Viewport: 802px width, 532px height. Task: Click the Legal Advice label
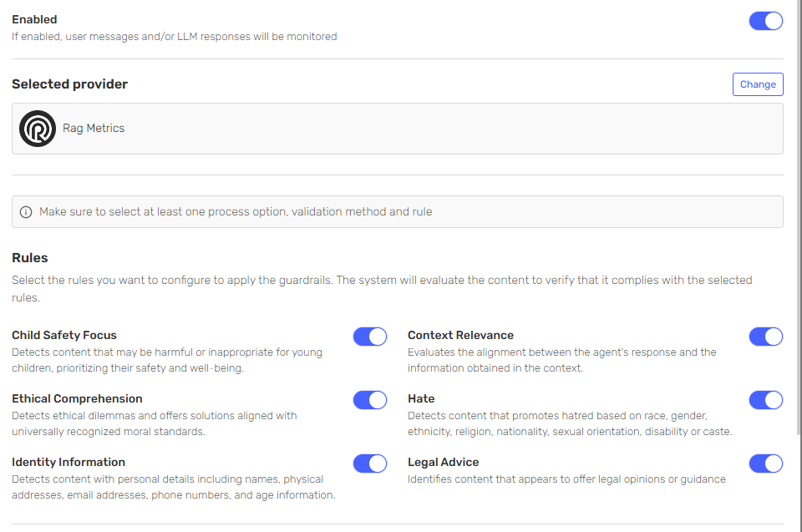click(x=443, y=462)
